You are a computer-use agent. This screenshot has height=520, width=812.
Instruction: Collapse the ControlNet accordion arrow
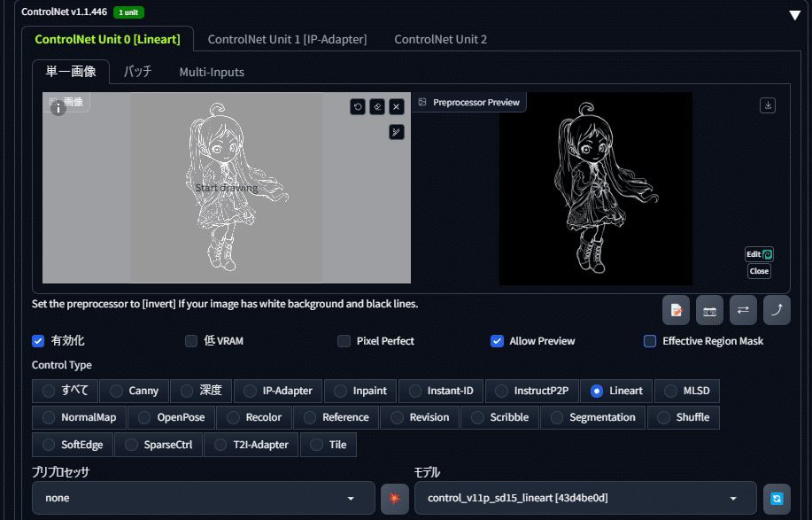pos(794,15)
